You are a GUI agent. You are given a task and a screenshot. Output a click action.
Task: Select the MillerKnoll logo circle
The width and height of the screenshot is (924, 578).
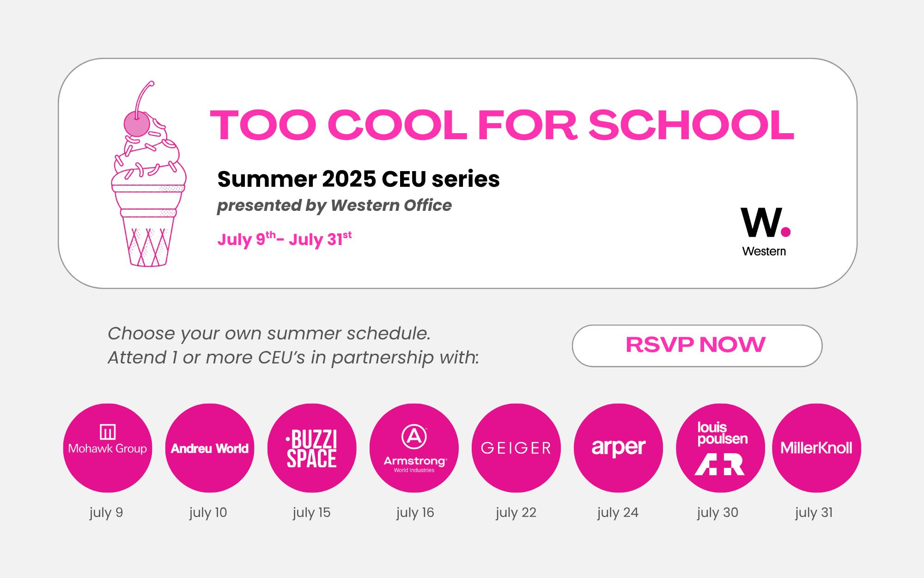click(816, 448)
